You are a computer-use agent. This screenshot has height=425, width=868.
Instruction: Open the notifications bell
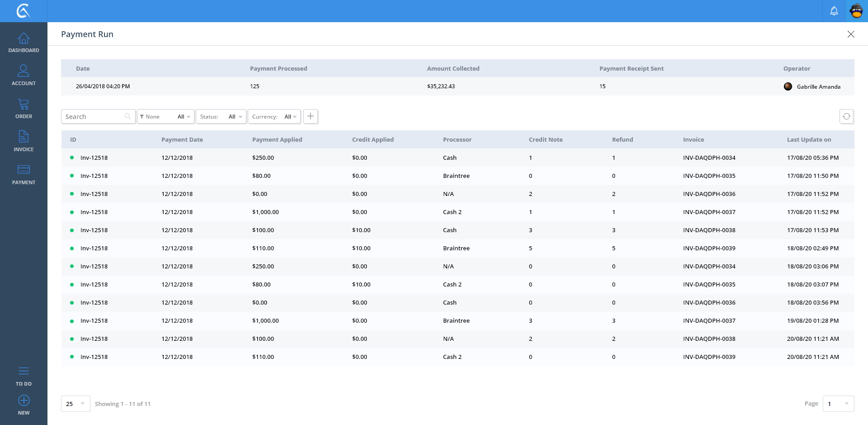(x=834, y=11)
